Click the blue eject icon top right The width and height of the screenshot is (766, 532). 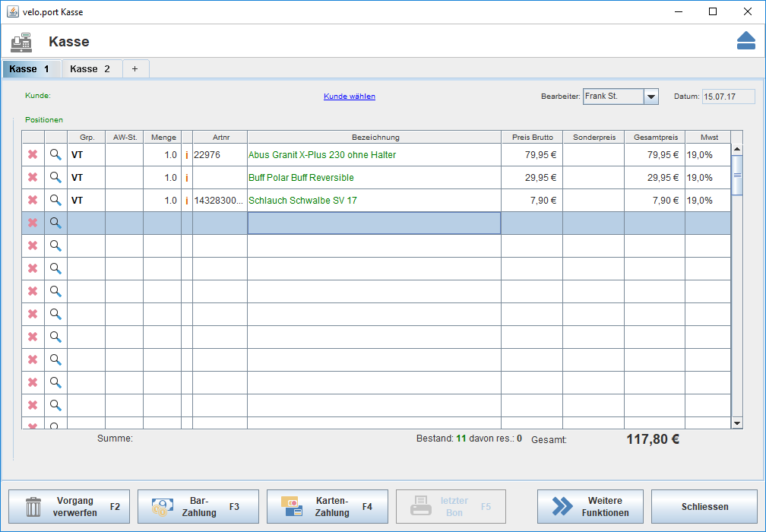pyautogui.click(x=745, y=41)
